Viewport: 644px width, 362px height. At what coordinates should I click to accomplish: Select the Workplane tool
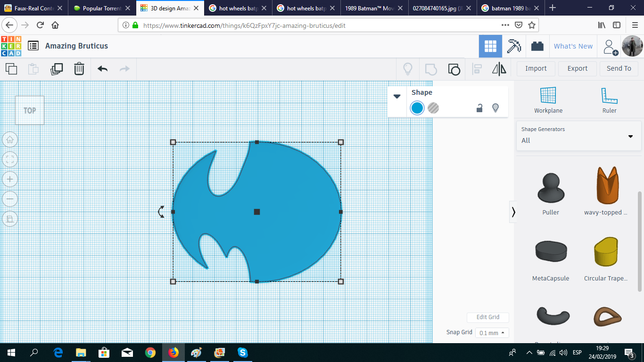click(548, 100)
